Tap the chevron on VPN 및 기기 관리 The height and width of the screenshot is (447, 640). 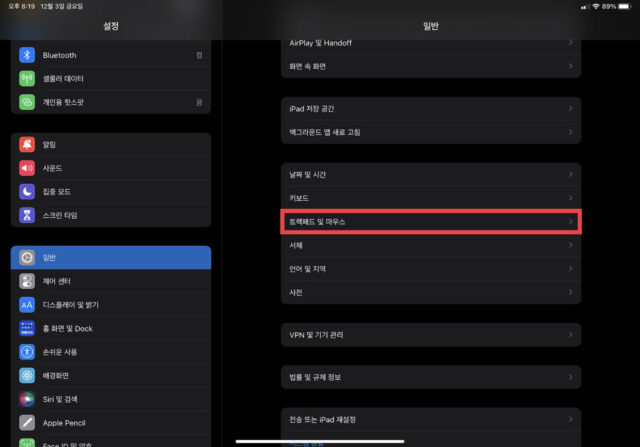[x=570, y=334]
